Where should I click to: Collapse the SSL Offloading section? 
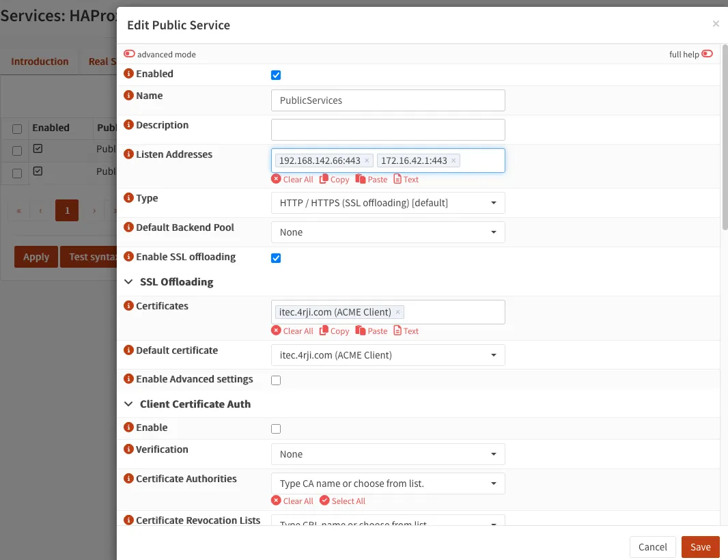pos(128,282)
